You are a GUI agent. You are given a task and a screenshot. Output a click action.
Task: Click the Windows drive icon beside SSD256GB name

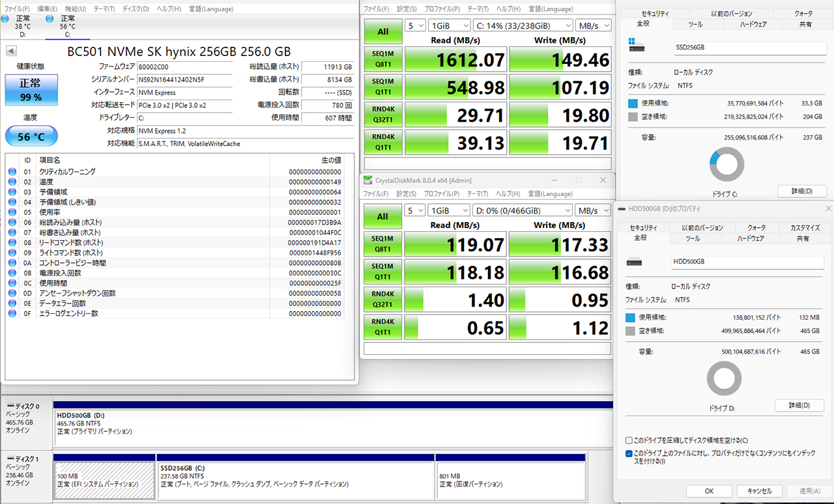coord(636,45)
